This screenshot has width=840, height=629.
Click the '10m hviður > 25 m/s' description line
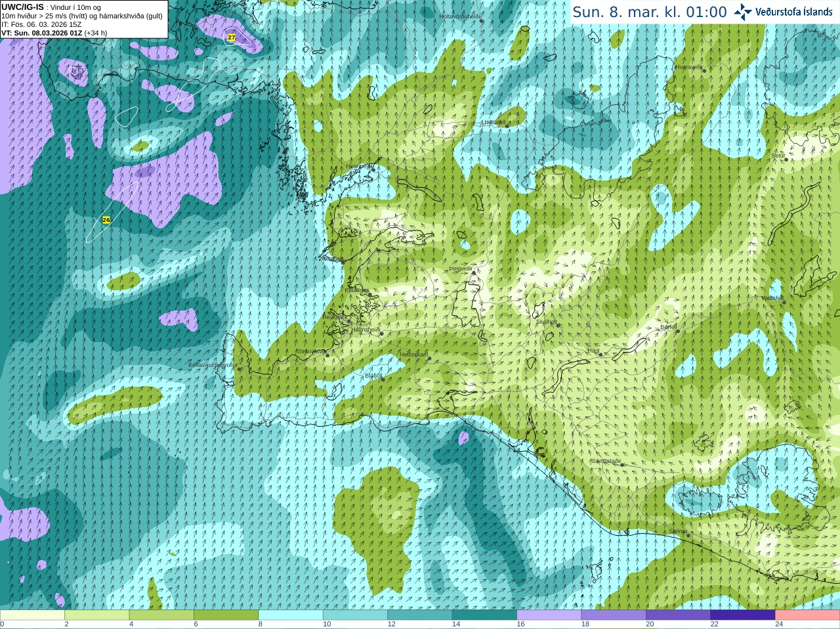point(81,16)
